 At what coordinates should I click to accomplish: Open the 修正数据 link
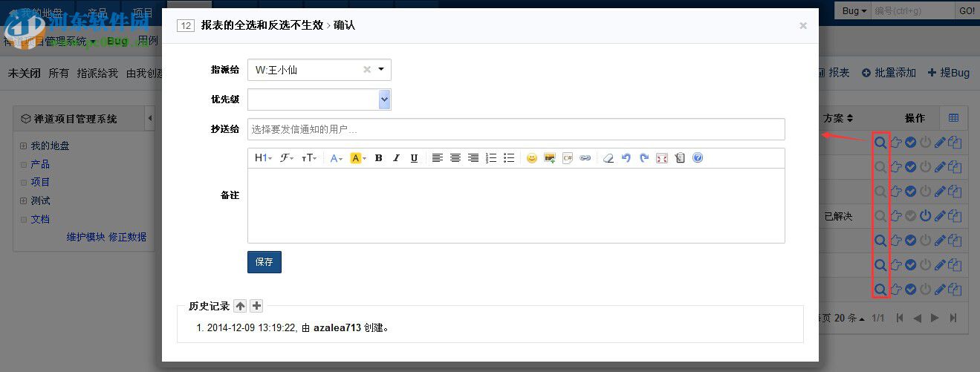(127, 237)
